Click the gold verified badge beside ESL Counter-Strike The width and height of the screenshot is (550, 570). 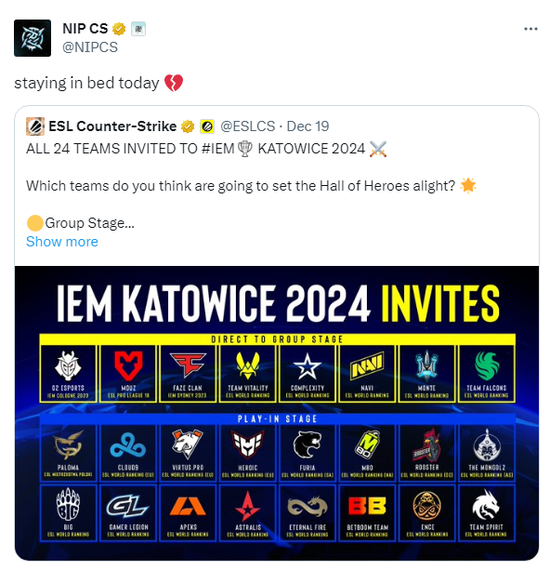(x=188, y=127)
